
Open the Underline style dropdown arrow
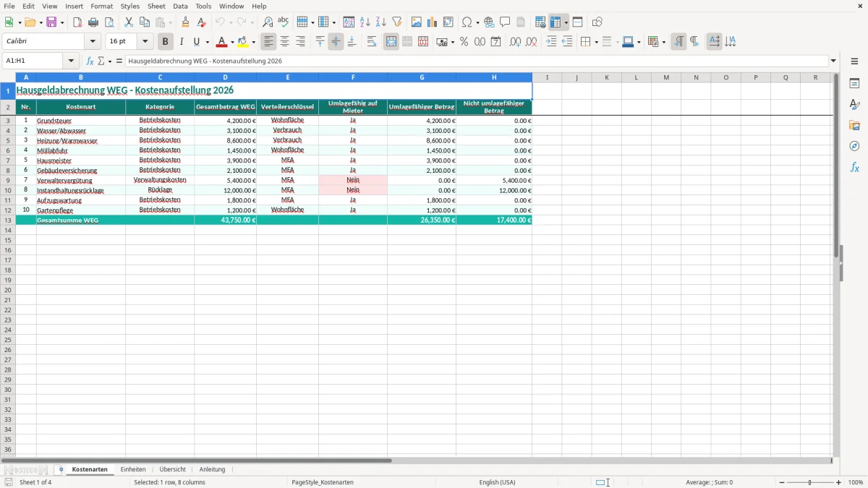207,42
